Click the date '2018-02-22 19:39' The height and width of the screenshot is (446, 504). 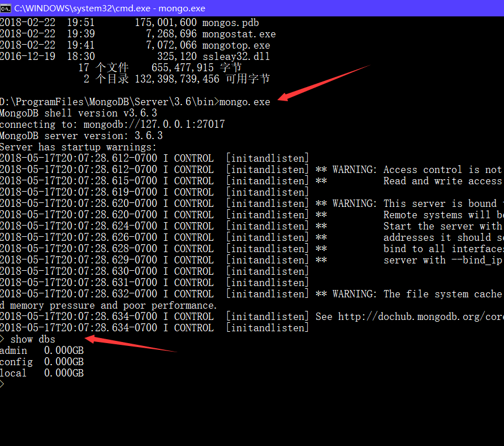tap(48, 34)
